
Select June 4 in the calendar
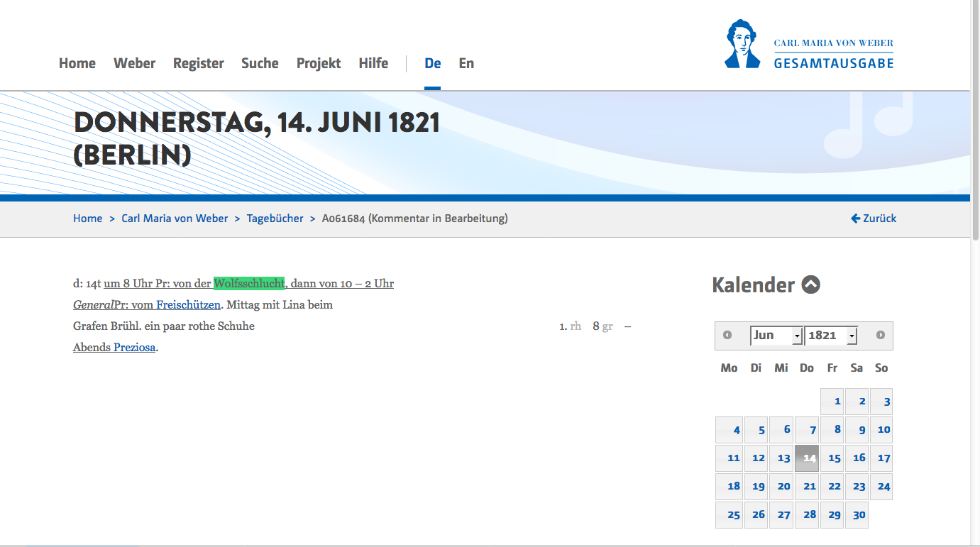pos(730,430)
